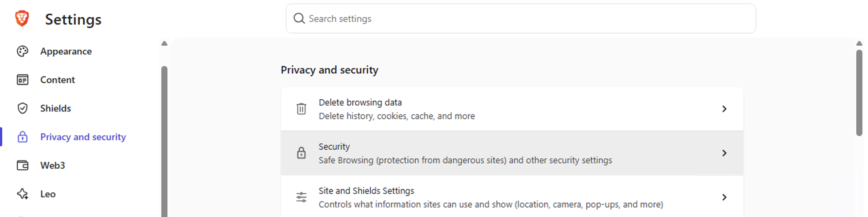Click the Content newspaper icon

tap(22, 80)
